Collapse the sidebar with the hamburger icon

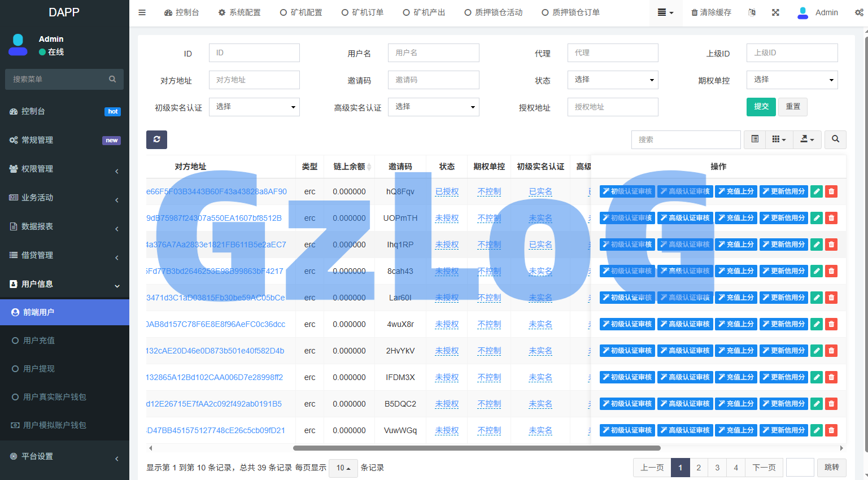click(142, 12)
